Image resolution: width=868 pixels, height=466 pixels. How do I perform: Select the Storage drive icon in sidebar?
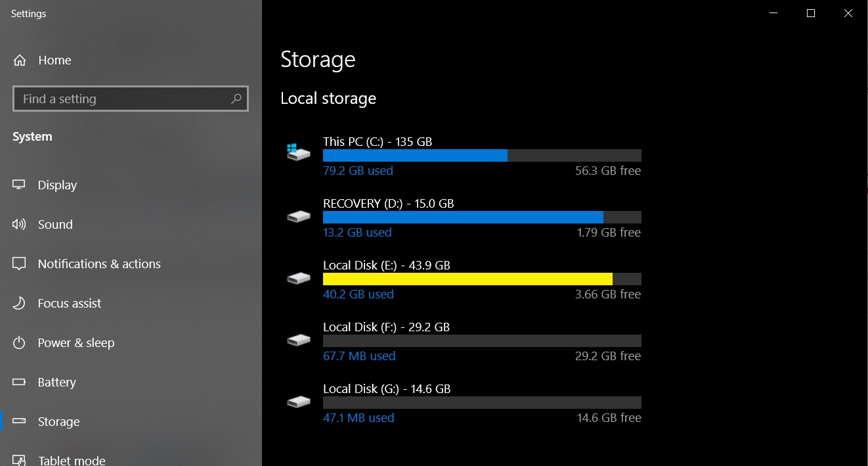click(x=20, y=421)
